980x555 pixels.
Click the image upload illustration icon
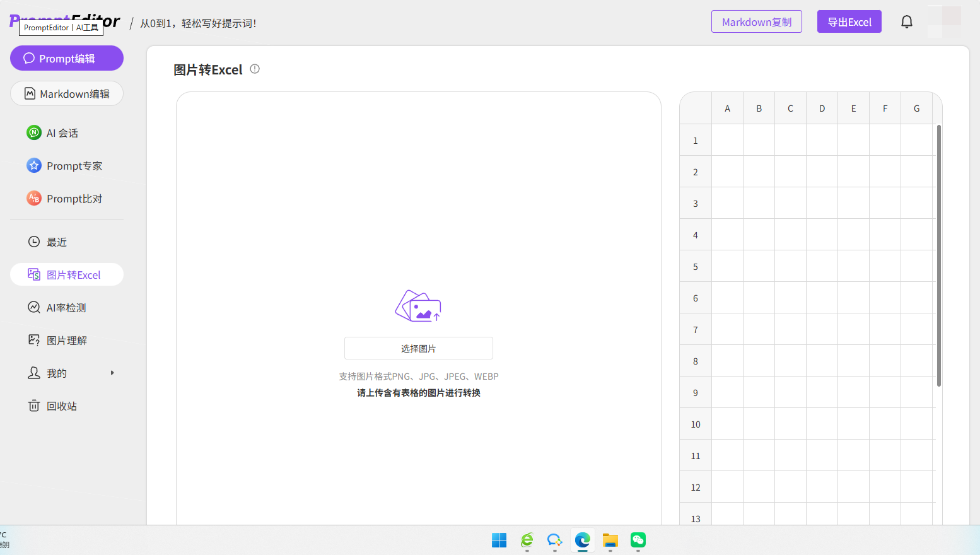click(417, 306)
